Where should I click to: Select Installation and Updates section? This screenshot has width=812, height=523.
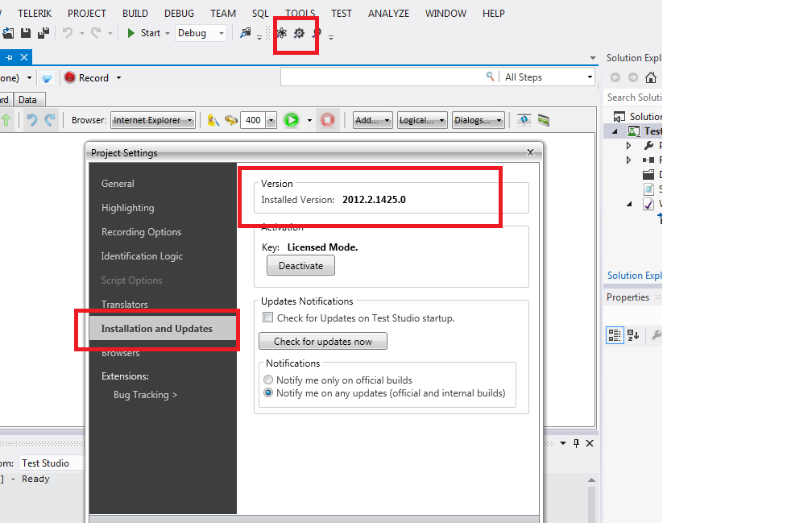click(x=163, y=329)
